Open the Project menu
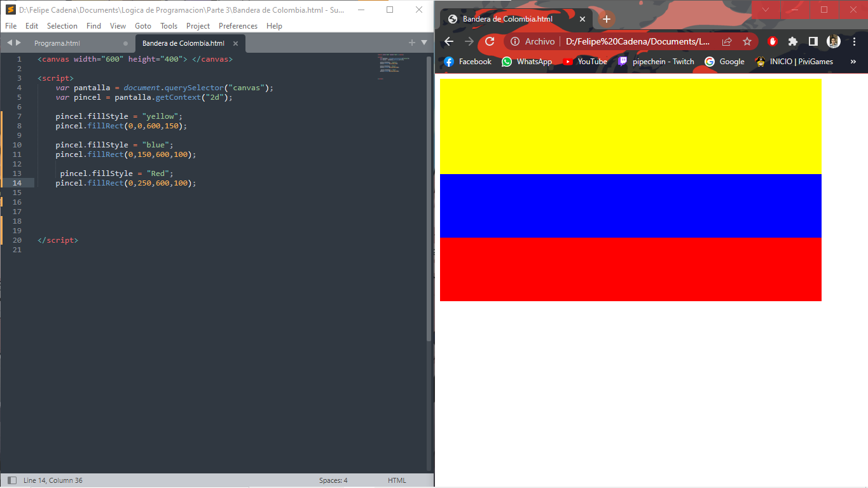The width and height of the screenshot is (868, 488). 198,26
